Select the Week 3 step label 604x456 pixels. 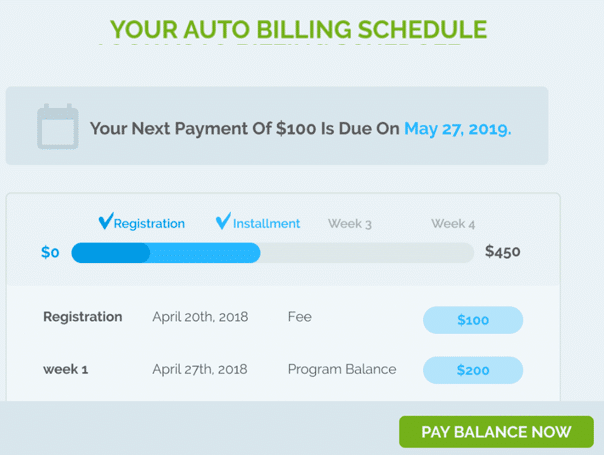(x=350, y=224)
